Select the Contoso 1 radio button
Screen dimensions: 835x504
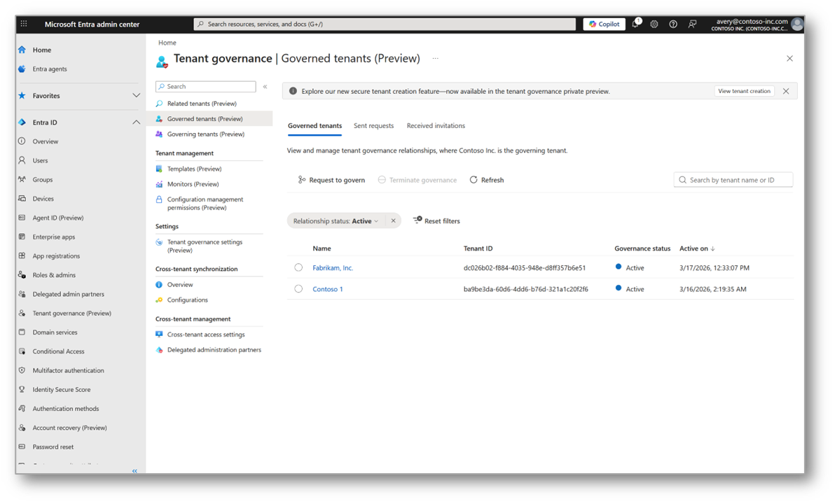[298, 289]
